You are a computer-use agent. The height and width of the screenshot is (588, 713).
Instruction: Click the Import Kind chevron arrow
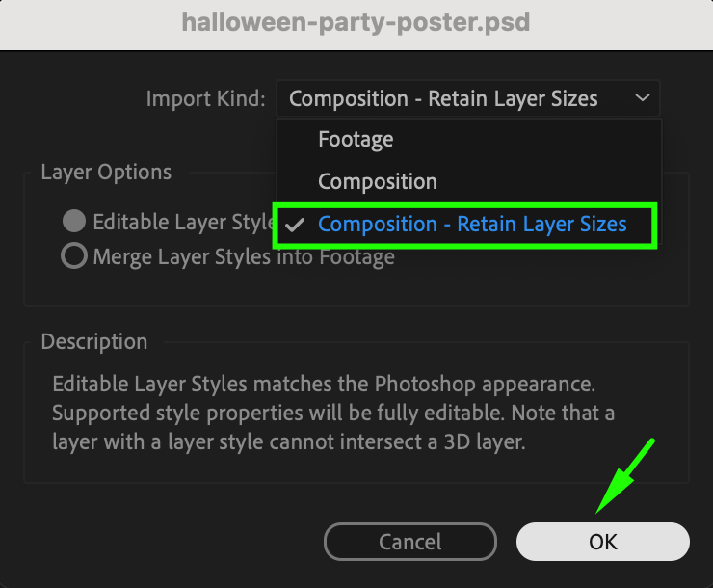click(643, 98)
